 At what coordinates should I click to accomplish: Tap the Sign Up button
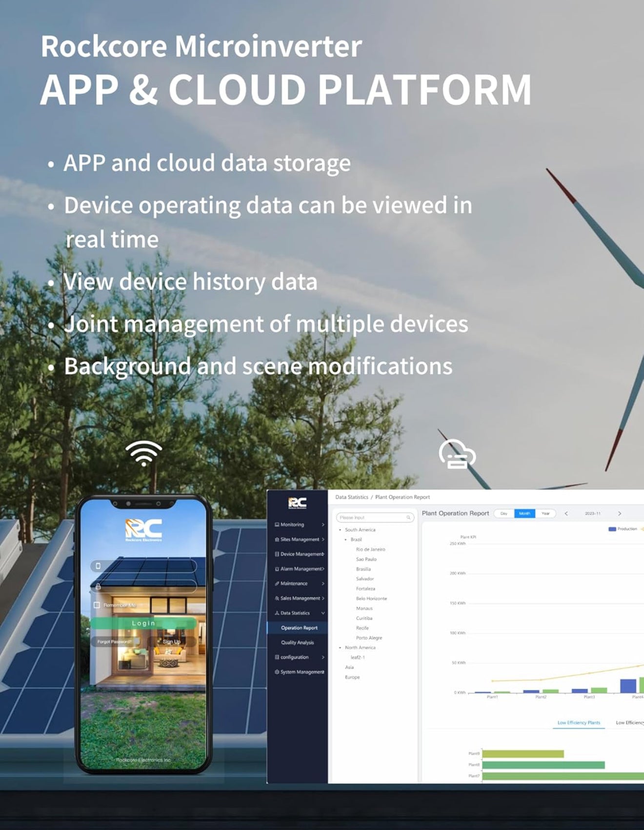point(171,642)
